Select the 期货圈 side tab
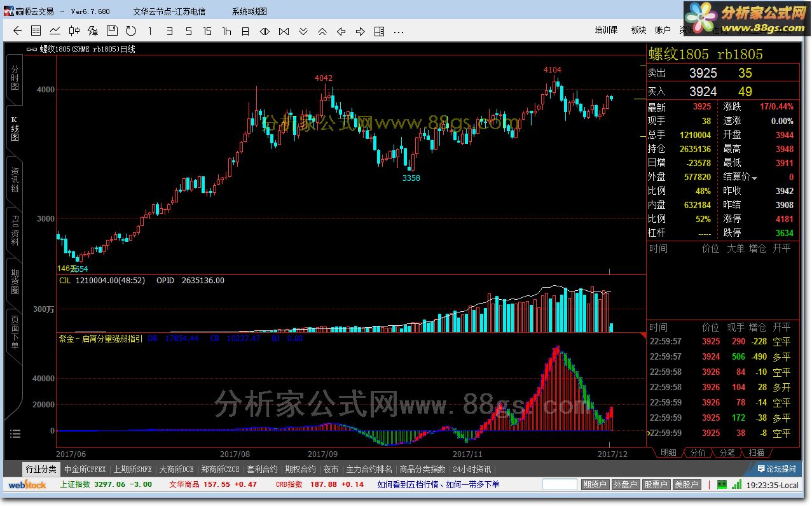This screenshot has height=506, width=812. pyautogui.click(x=15, y=282)
